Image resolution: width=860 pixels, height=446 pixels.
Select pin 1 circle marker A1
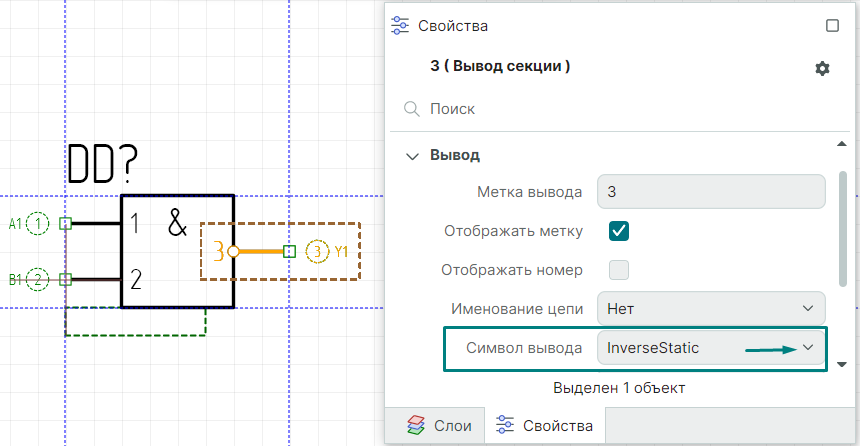click(37, 224)
